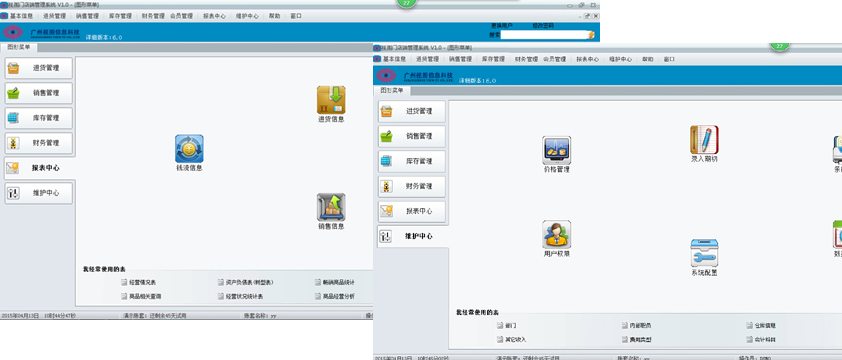This screenshot has height=360, width=842.
Task: Open 财务管理 menu in left window menubar
Action: click(x=153, y=16)
